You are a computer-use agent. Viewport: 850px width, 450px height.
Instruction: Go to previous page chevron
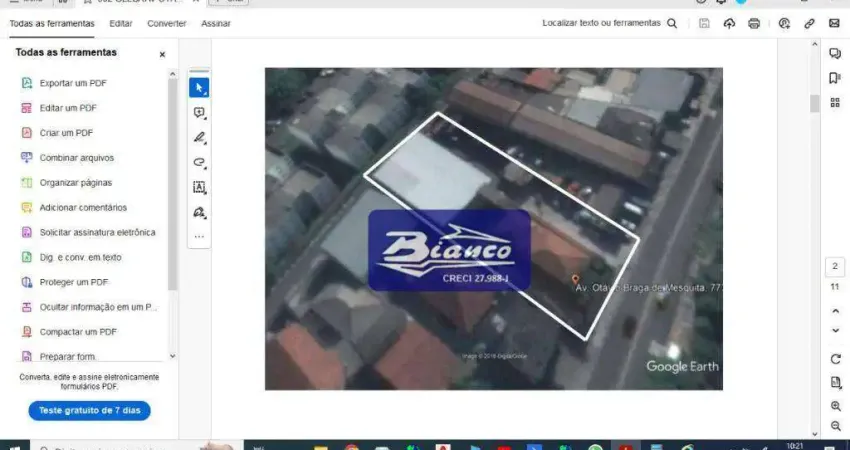point(835,311)
